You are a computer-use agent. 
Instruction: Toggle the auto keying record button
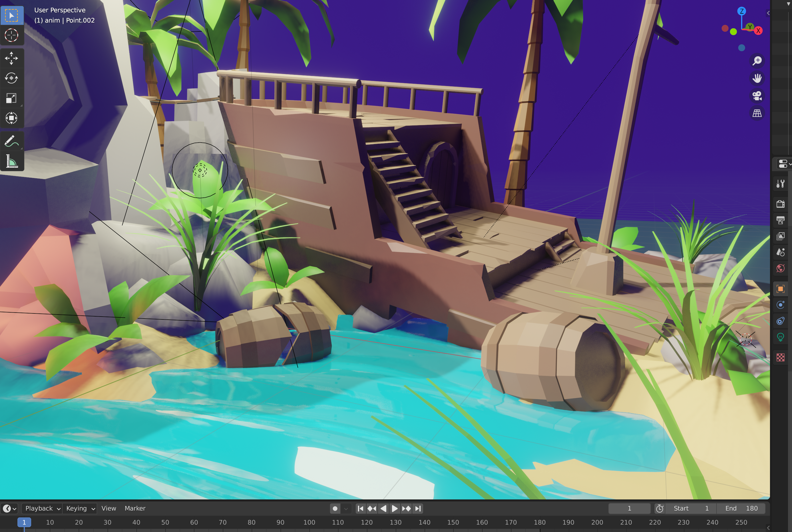pos(335,508)
